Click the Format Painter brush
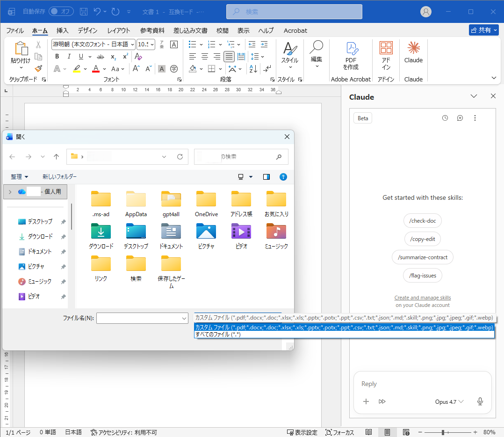 pyautogui.click(x=38, y=68)
